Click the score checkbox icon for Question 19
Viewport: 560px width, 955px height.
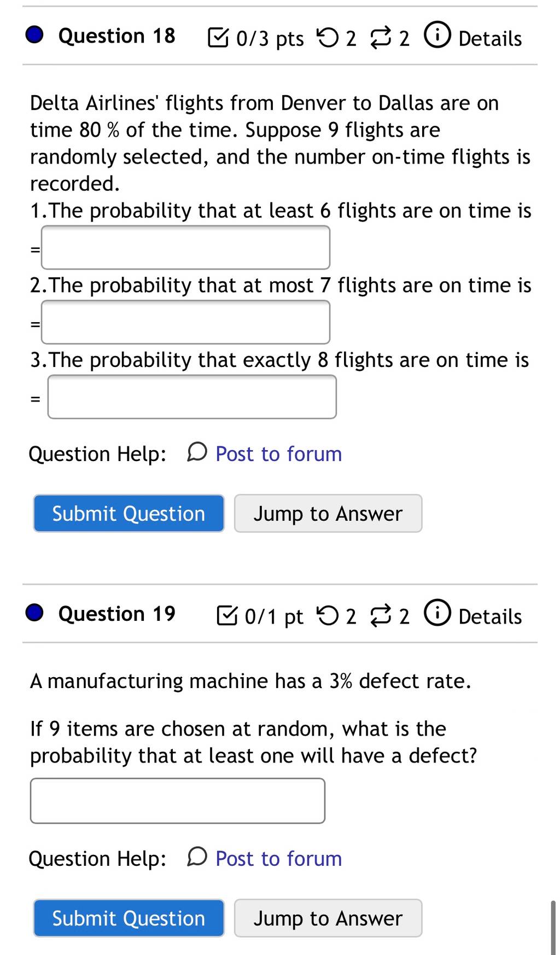(227, 615)
